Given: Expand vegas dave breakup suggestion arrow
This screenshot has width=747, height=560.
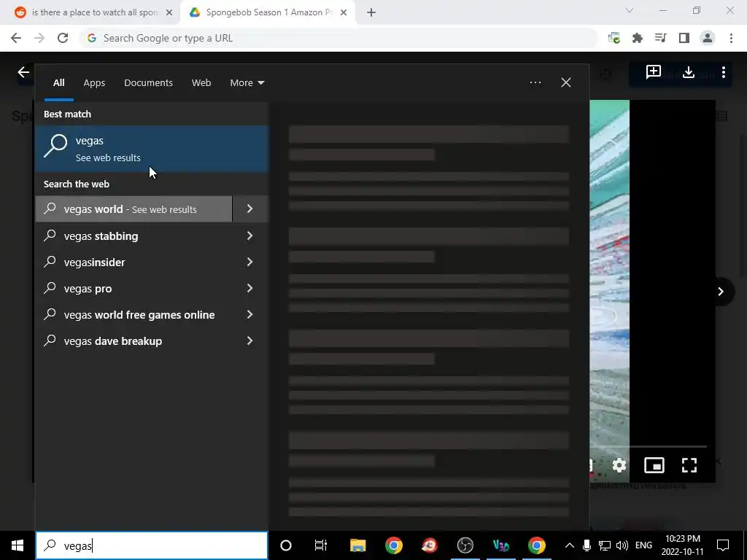Looking at the screenshot, I should [x=250, y=341].
